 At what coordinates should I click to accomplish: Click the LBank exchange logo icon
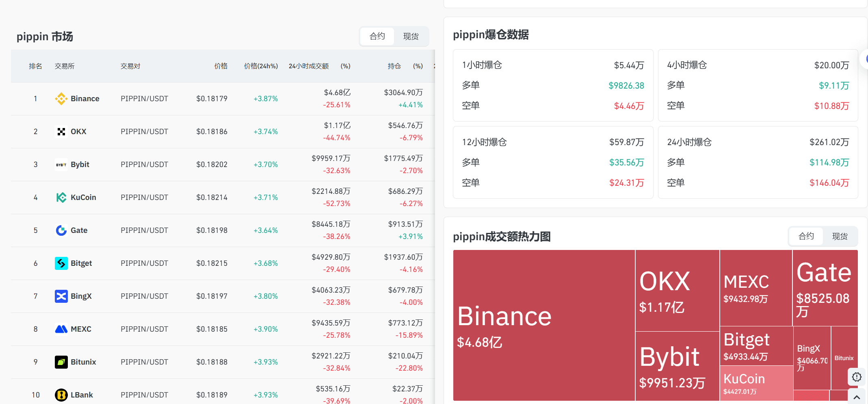61,395
